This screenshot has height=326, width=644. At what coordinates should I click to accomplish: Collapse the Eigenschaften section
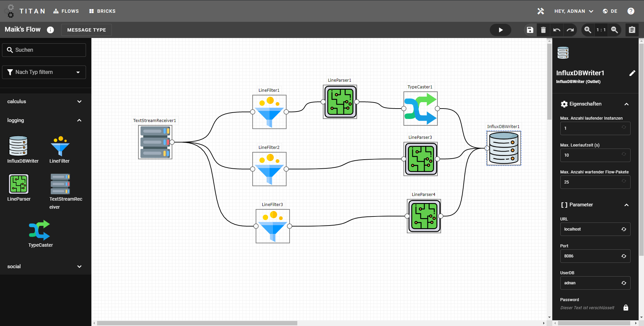click(626, 104)
